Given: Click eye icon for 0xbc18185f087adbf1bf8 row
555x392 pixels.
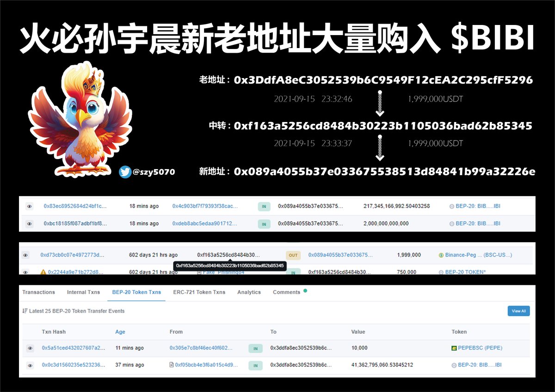Looking at the screenshot, I should (x=30, y=224).
